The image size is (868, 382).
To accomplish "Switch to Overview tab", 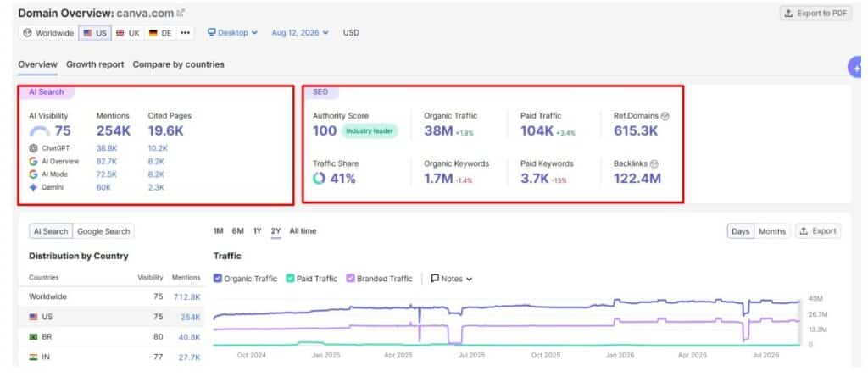I will tap(37, 64).
